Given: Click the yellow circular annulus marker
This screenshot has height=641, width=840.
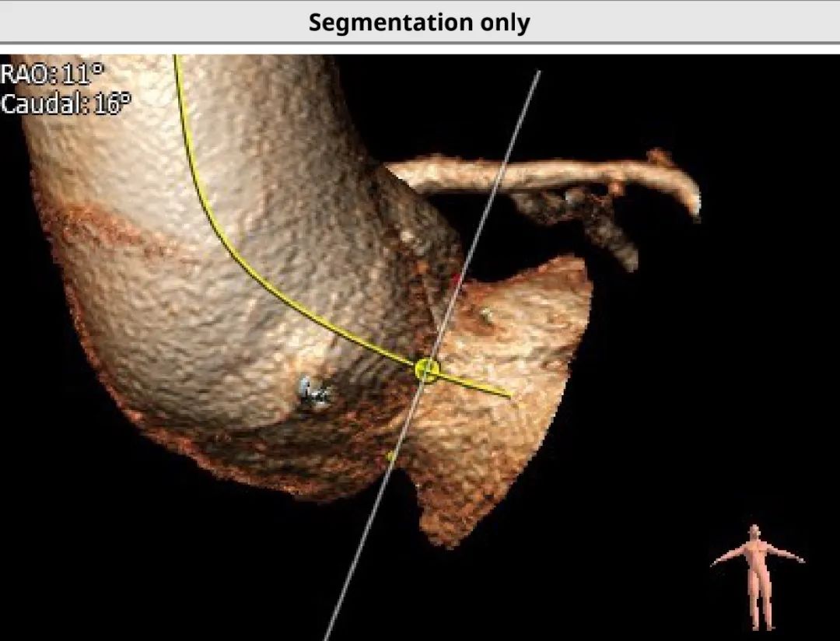Looking at the screenshot, I should point(426,370).
